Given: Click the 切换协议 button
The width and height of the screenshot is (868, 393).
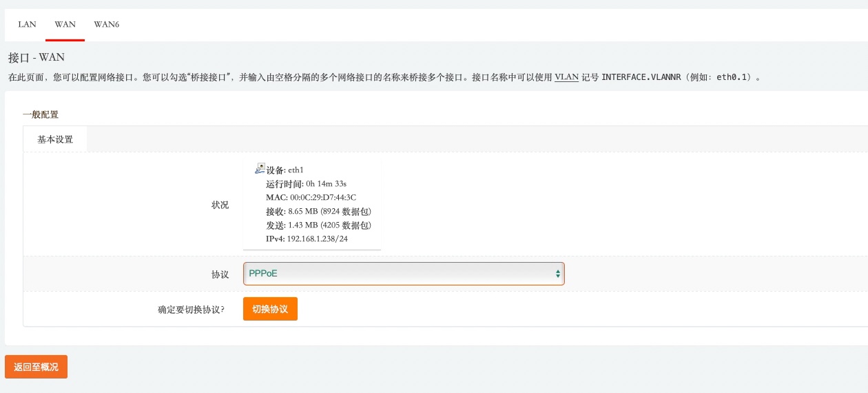Looking at the screenshot, I should coord(270,309).
